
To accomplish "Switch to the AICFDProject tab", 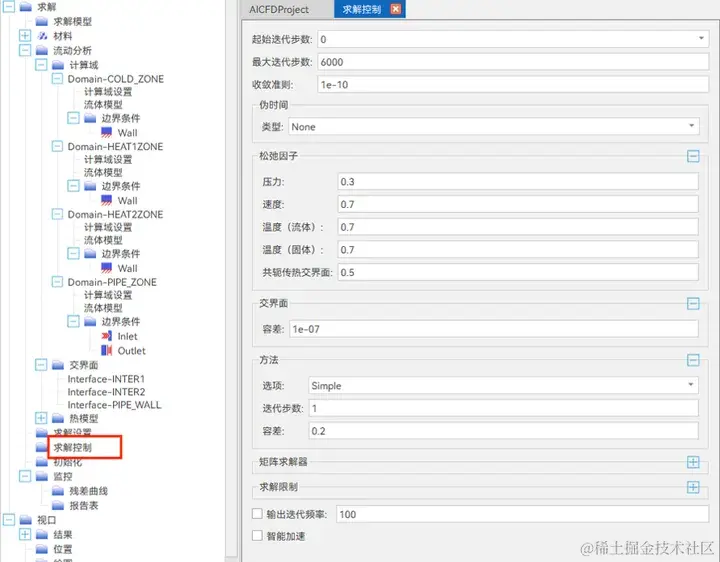I will 279,9.
